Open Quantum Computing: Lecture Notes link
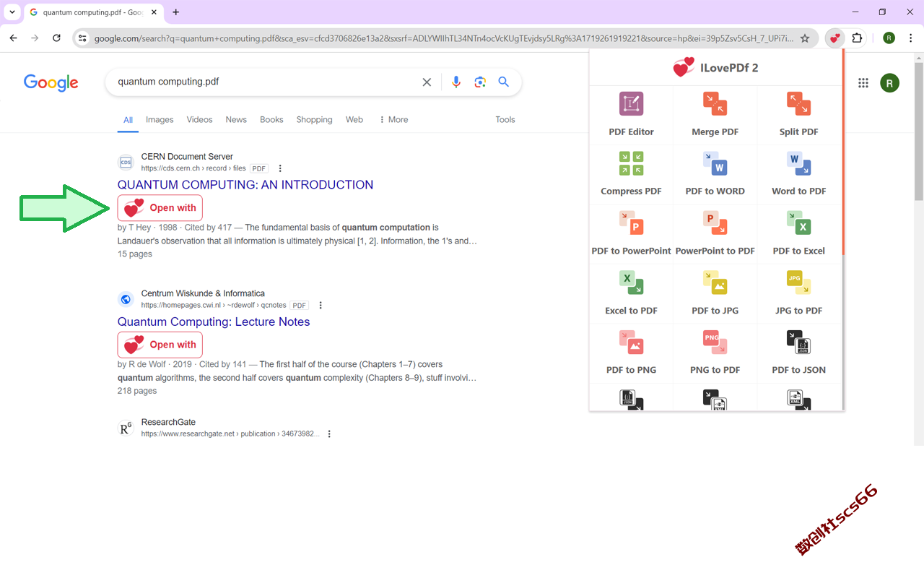Viewport: 924px width, 578px height. (x=214, y=322)
